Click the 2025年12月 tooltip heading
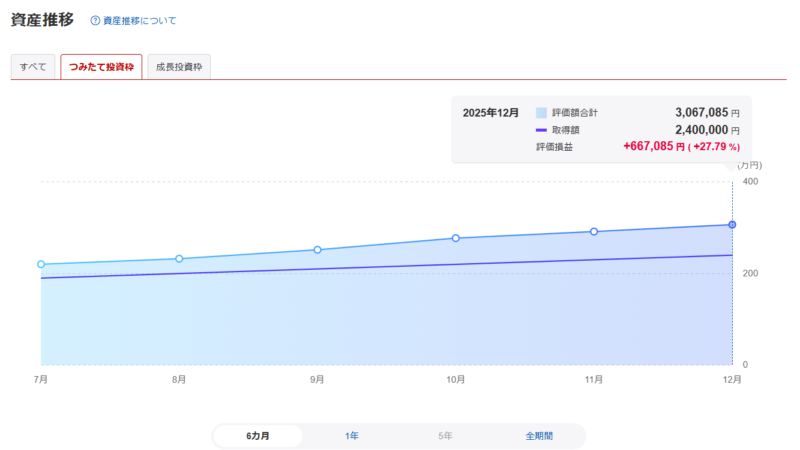 tap(491, 113)
